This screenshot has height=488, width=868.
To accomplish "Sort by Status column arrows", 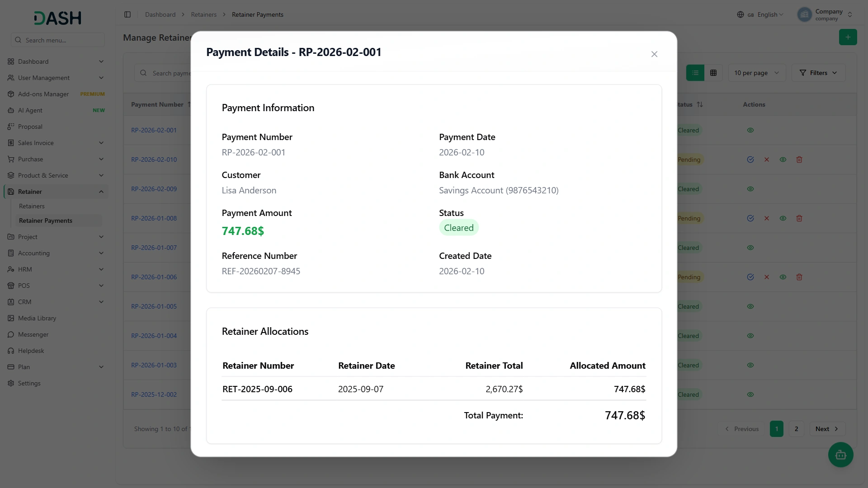I will coord(700,104).
